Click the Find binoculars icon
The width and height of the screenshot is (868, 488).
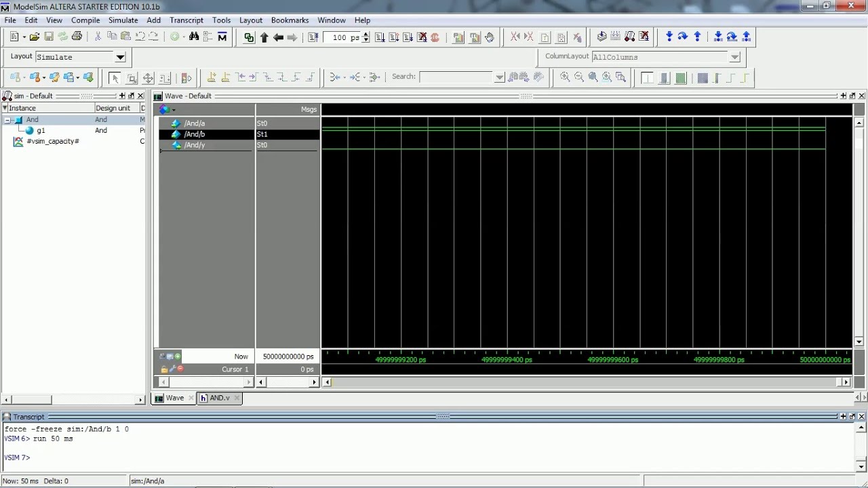pos(194,37)
